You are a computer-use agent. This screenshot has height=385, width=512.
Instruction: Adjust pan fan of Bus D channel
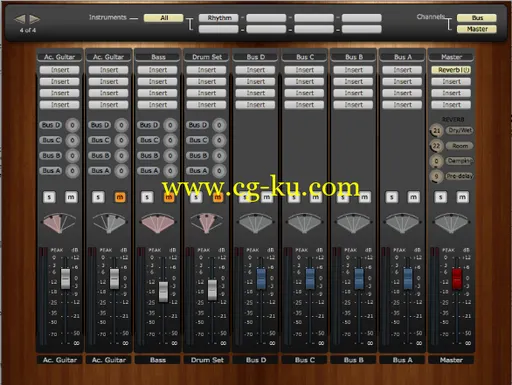tap(256, 222)
